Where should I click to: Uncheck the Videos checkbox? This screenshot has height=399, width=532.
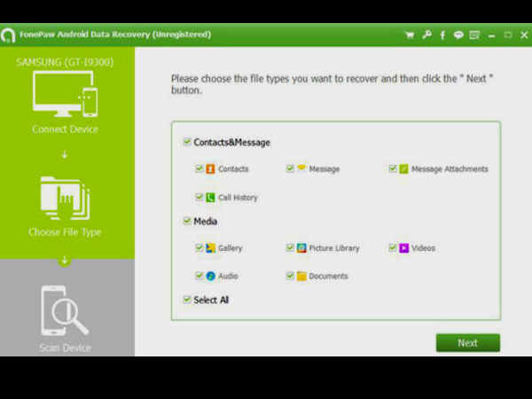(x=393, y=247)
